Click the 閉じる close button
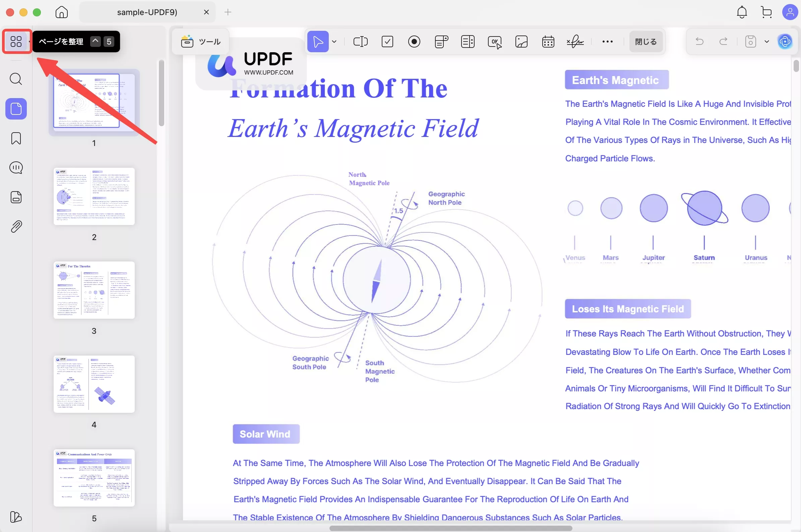Screen dimensions: 801x532 pyautogui.click(x=645, y=42)
